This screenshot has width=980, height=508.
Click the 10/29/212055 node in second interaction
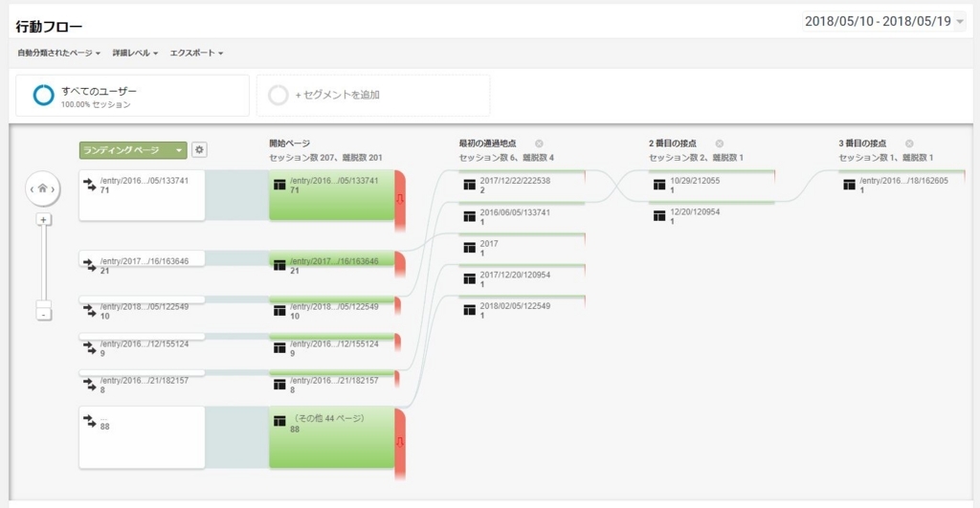pos(711,185)
